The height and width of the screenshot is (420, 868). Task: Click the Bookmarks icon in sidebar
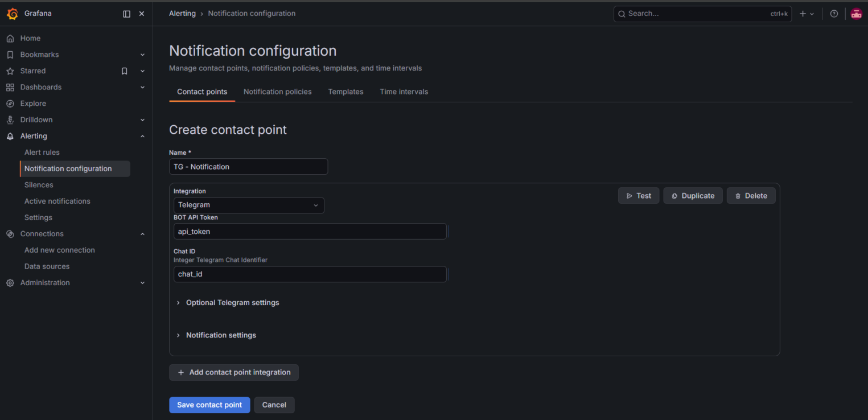coord(10,55)
